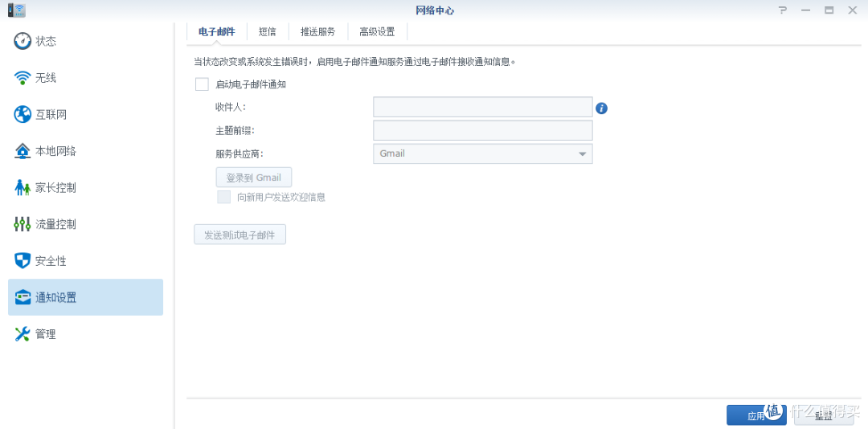Click the 本地网络 house icon

[23, 151]
